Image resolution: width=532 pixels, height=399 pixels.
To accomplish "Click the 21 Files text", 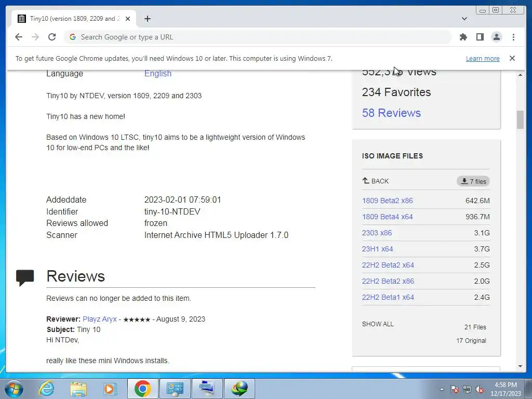I will click(475, 327).
